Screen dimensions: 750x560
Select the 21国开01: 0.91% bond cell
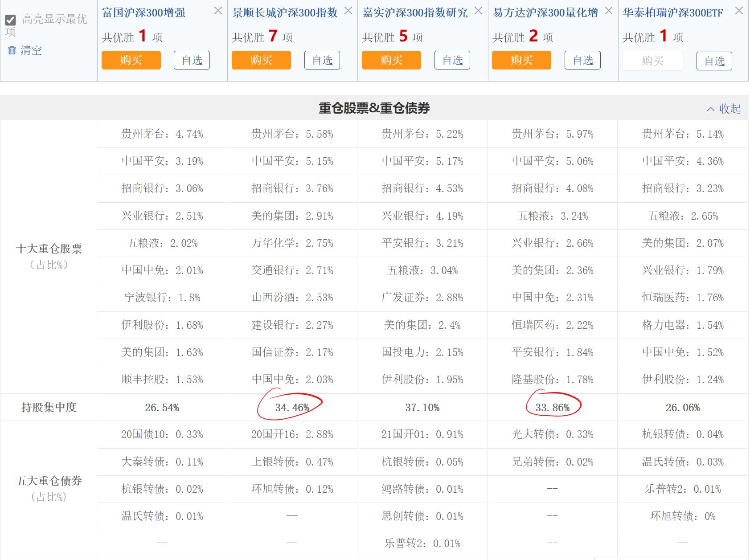tap(422, 434)
